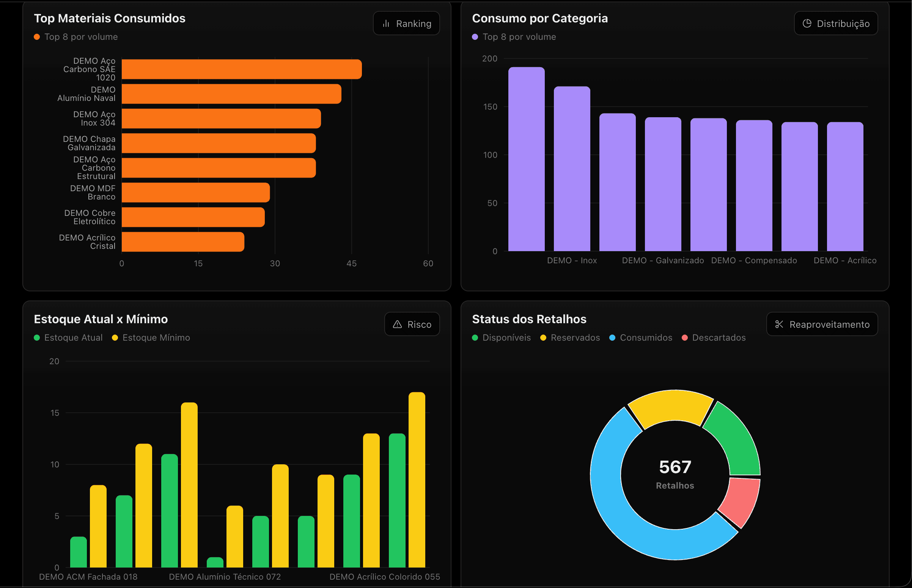Toggle the Consumidos legend item
The image size is (912, 588).
[x=641, y=338]
